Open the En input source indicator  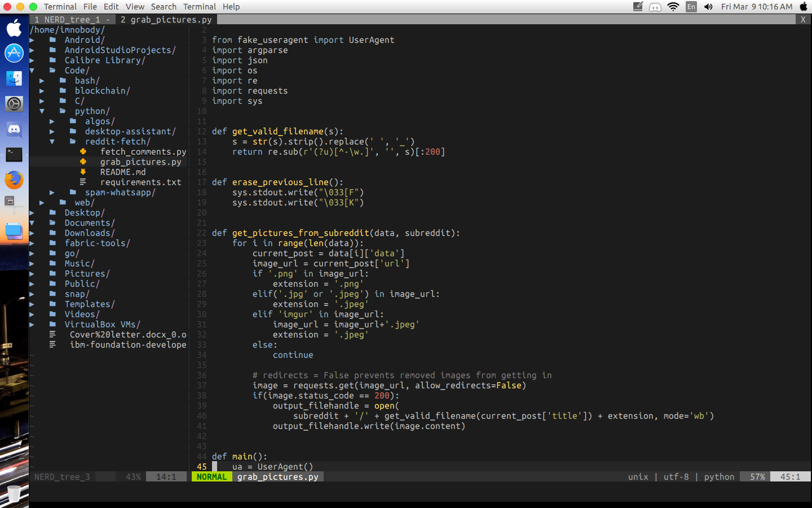pyautogui.click(x=691, y=7)
